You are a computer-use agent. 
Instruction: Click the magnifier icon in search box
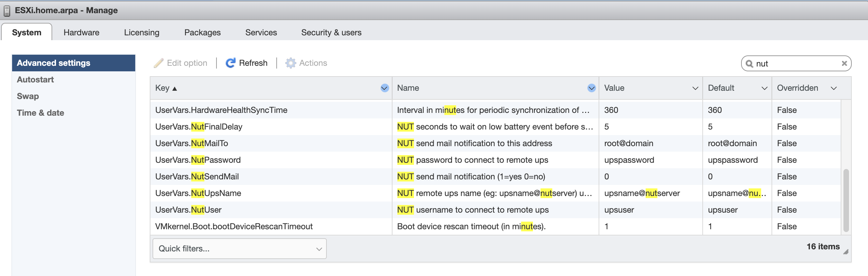pyautogui.click(x=749, y=64)
